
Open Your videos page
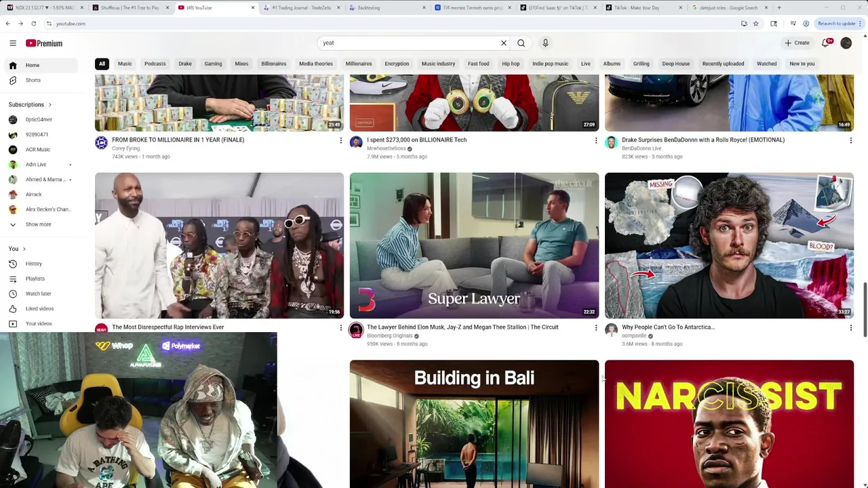click(x=42, y=323)
